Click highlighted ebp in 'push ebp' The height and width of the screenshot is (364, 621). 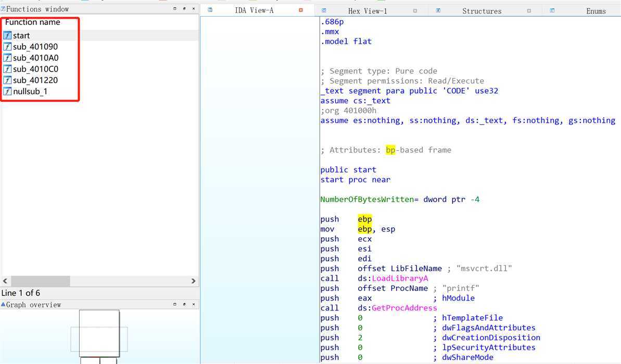click(x=365, y=219)
